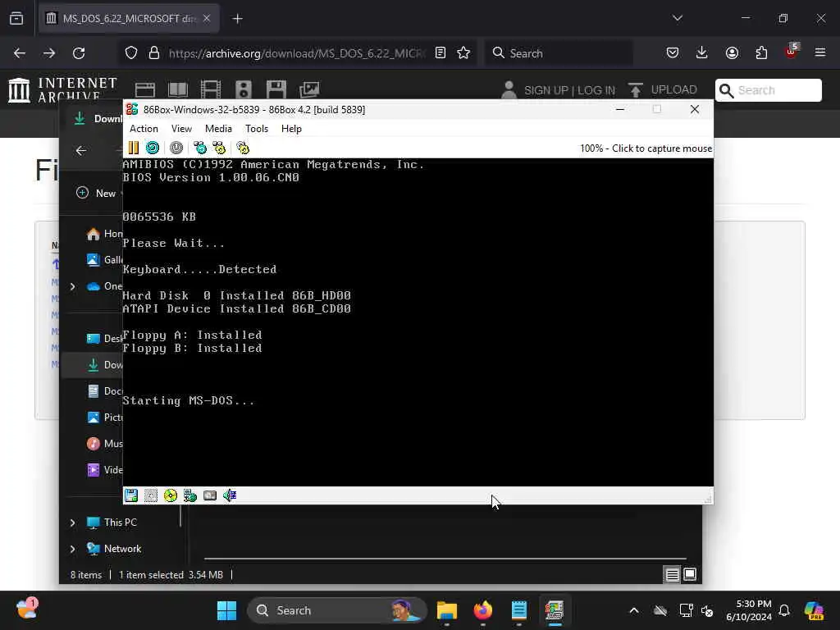
Task: Click the Firefox address bar URL
Action: [297, 53]
